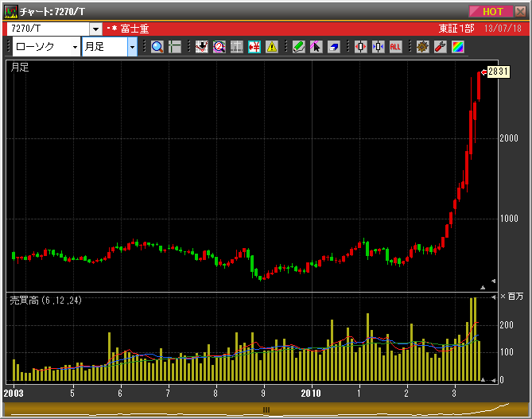Open the 月足 timeframe dropdown
The height and width of the screenshot is (419, 532).
pos(132,46)
